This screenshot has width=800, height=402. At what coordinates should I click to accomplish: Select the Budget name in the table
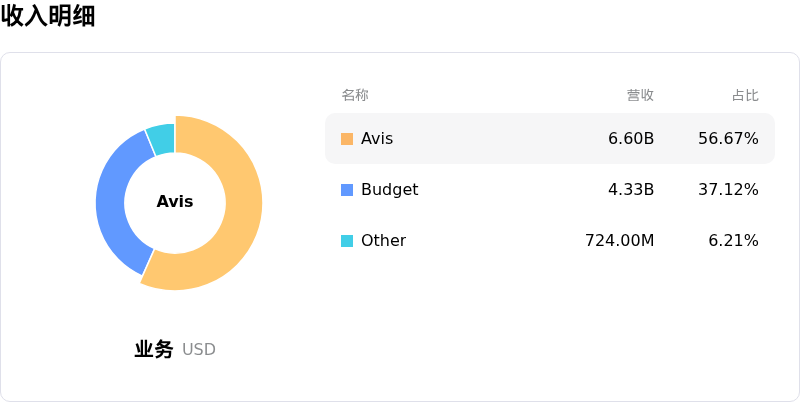[x=389, y=190]
